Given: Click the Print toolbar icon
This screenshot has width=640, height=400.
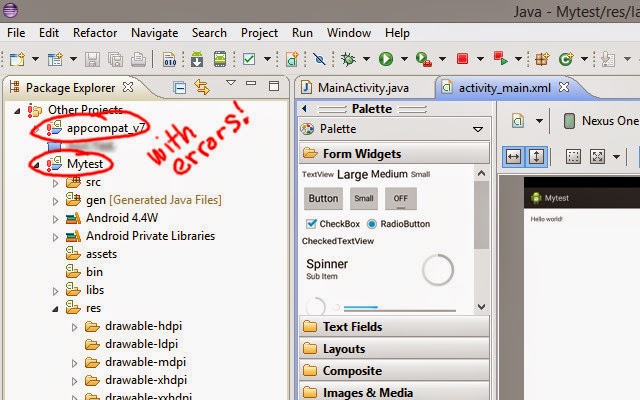Looking at the screenshot, I should point(138,60).
